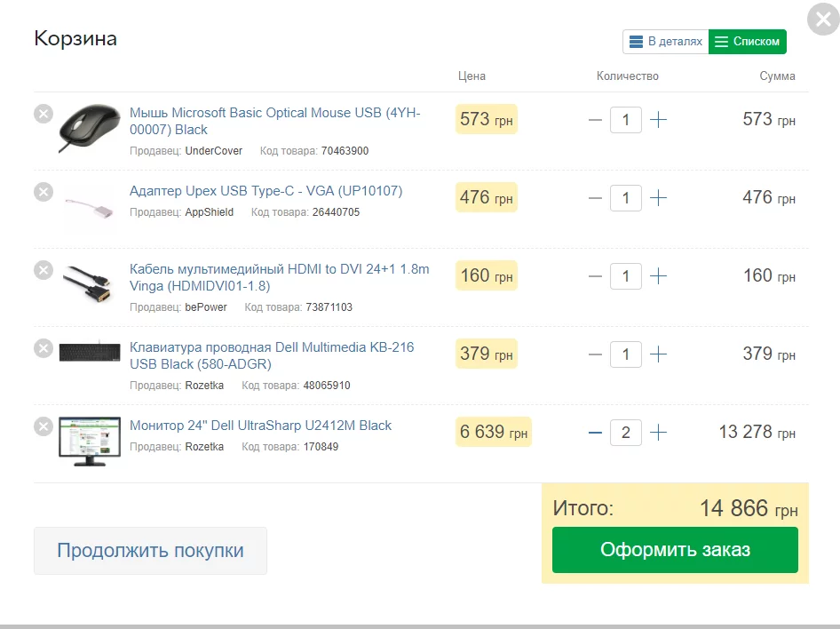The height and width of the screenshot is (629, 840).
Task: Click 'Оформить заказ' checkout button
Action: pos(675,550)
